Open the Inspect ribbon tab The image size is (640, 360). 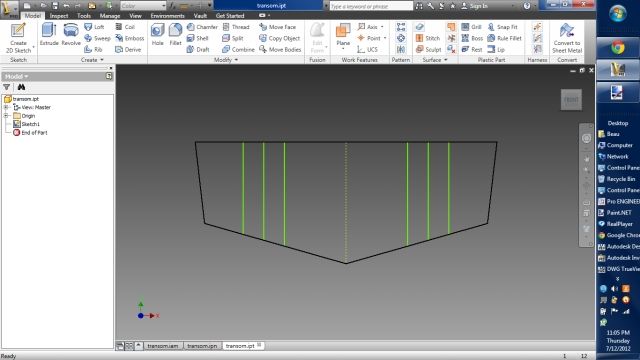[x=59, y=16]
